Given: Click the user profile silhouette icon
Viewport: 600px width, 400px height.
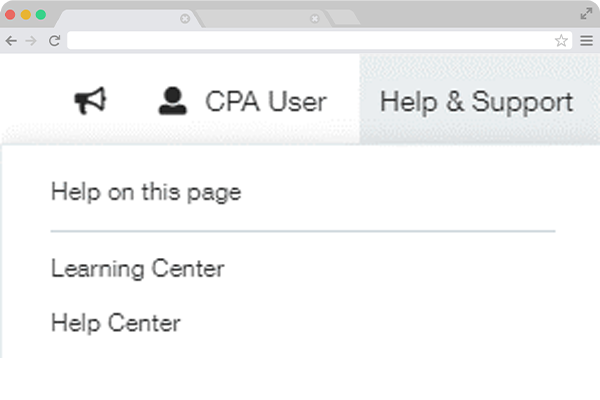Looking at the screenshot, I should pyautogui.click(x=172, y=100).
